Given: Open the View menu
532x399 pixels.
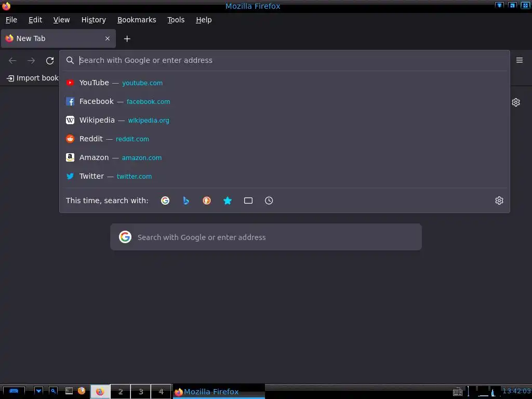Looking at the screenshot, I should tap(61, 20).
